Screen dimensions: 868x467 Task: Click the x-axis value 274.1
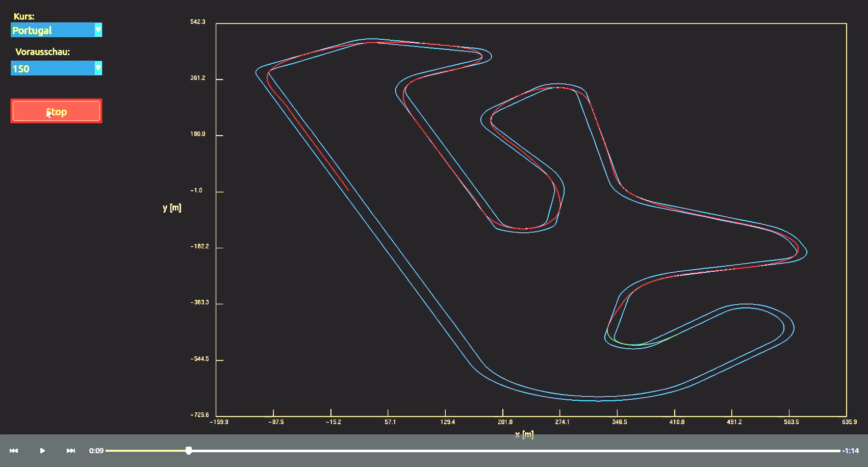tap(562, 422)
